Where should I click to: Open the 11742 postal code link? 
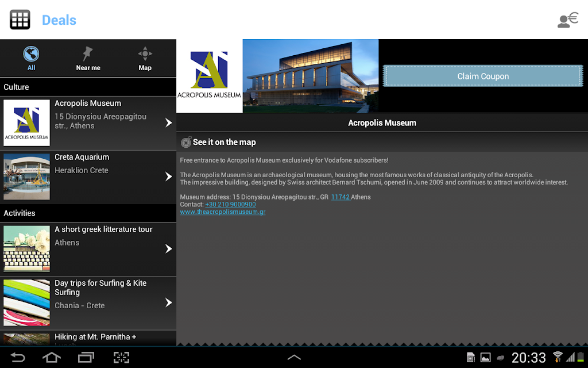[341, 197]
